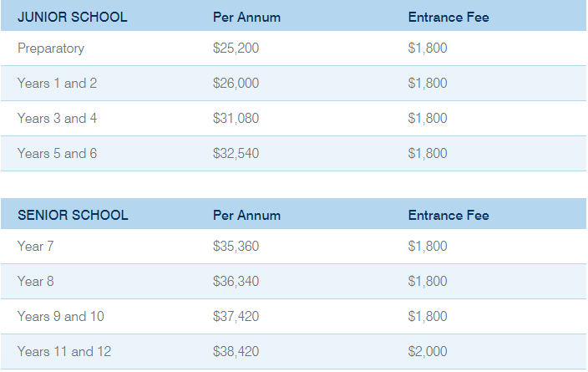Select the Years 5 and 6 label
Screen dimensions: 588x372
[57, 154]
